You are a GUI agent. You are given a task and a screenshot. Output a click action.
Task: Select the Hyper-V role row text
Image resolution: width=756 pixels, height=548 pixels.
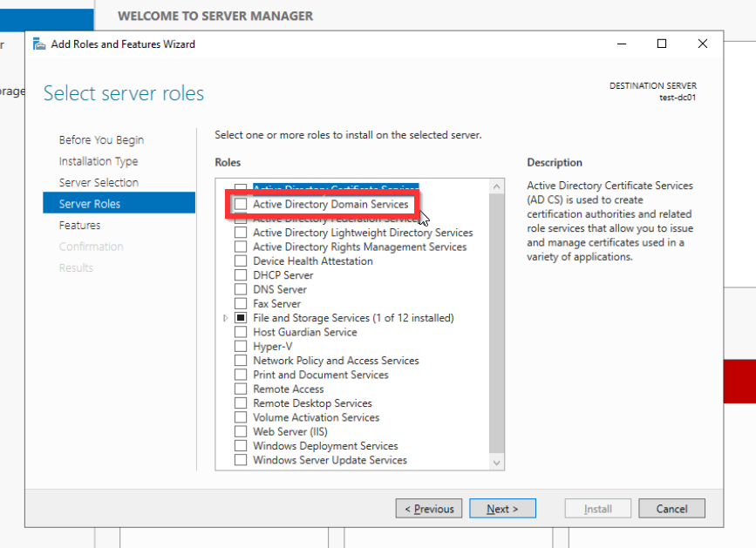point(272,347)
